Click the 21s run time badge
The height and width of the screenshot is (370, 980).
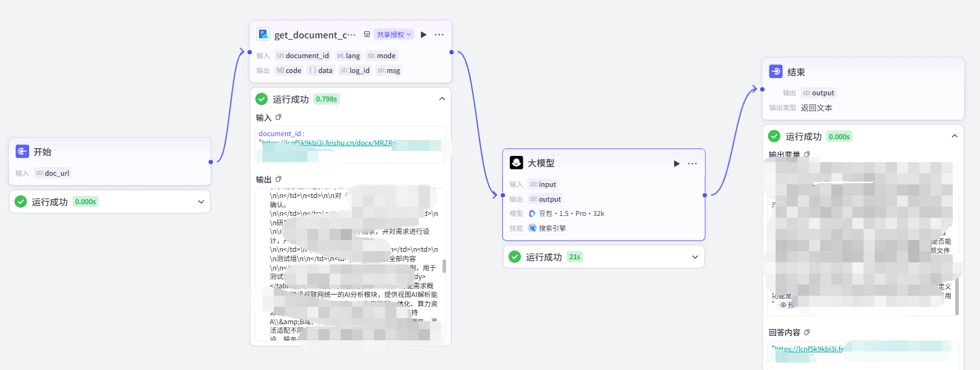(x=575, y=257)
